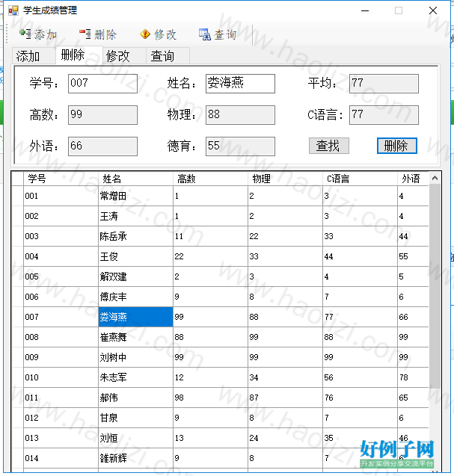Click the 外语 column header
Image resolution: width=454 pixels, height=476 pixels.
(x=414, y=179)
